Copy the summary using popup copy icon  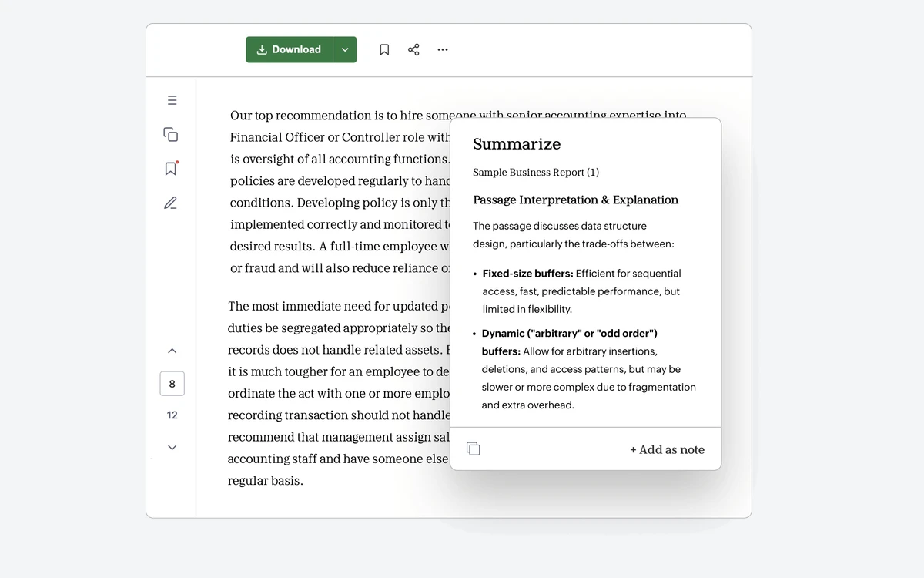tap(474, 449)
